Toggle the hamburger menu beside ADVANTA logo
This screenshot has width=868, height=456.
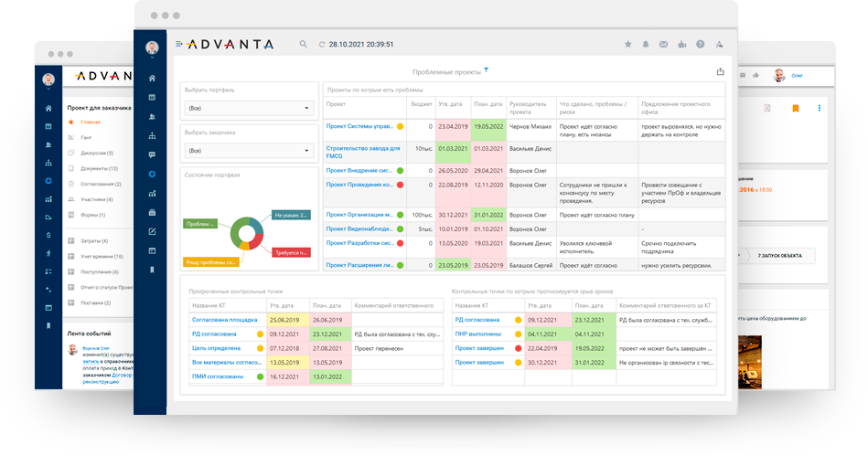[x=178, y=44]
